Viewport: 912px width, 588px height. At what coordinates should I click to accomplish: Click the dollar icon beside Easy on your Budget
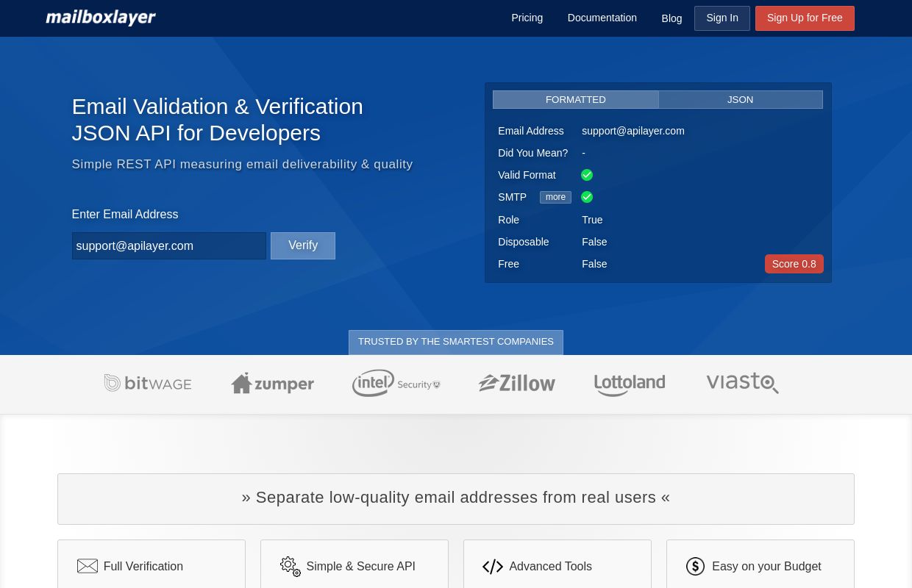(x=695, y=566)
